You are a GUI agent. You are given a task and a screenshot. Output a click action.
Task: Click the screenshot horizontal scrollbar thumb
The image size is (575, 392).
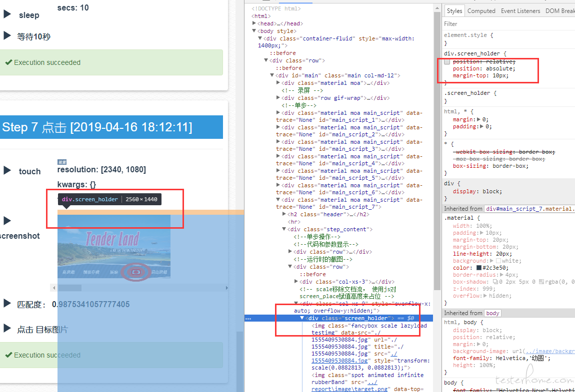(x=70, y=288)
